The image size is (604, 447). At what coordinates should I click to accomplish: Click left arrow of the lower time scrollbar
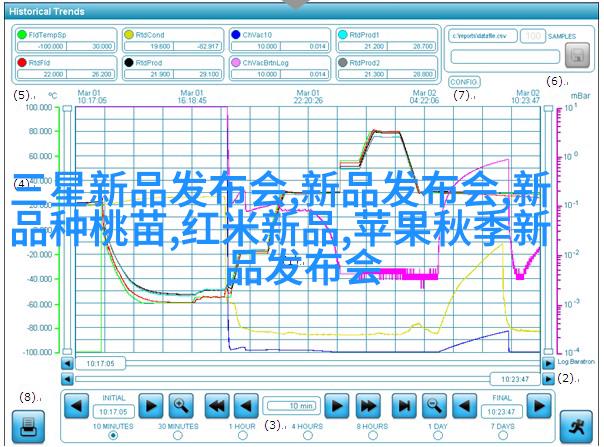pos(67,379)
